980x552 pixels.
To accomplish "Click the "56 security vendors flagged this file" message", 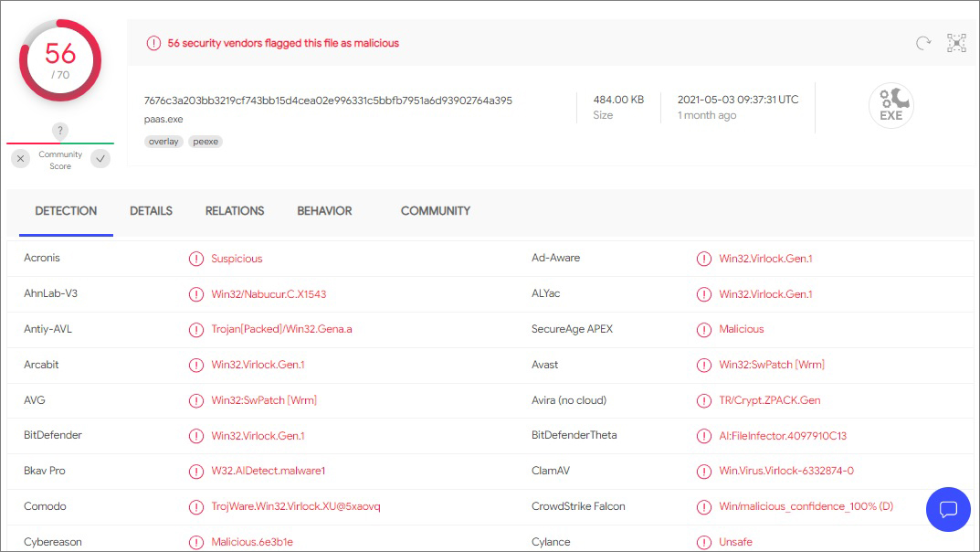I will tap(283, 43).
